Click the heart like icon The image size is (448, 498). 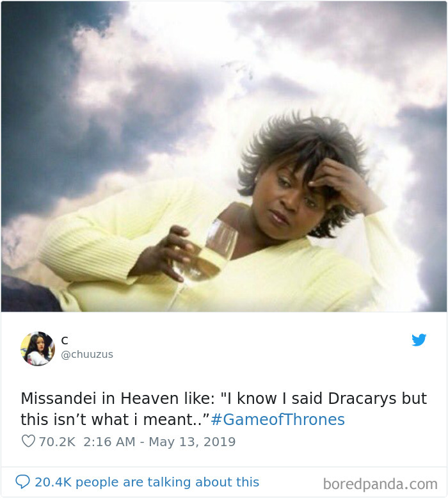[x=28, y=441]
